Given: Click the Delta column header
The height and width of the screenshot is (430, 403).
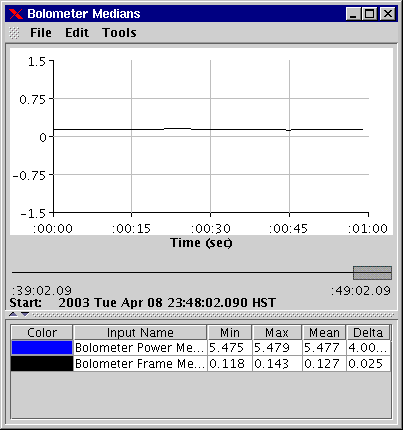Looking at the screenshot, I should (368, 332).
